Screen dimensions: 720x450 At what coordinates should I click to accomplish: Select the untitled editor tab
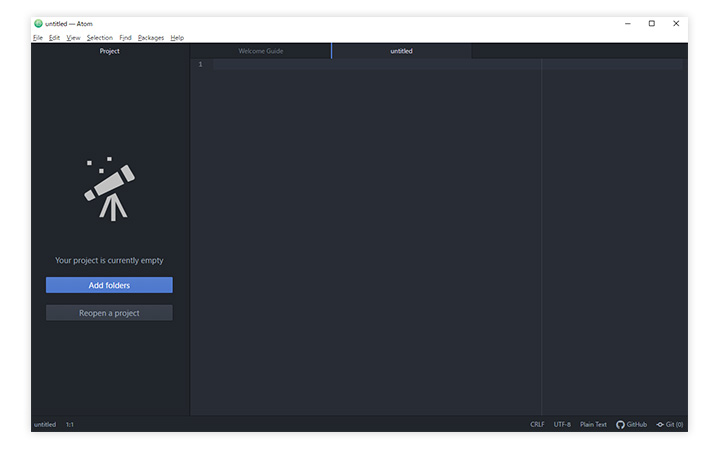point(401,51)
